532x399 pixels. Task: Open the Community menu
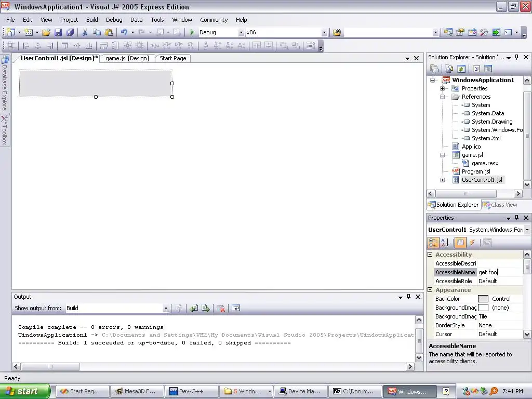214,20
